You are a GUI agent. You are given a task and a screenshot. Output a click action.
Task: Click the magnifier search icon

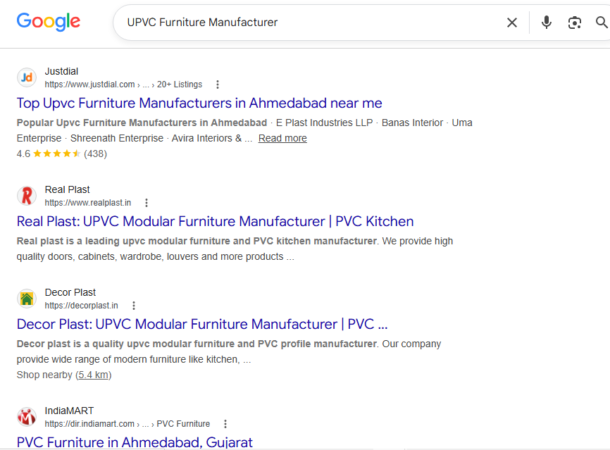coord(601,23)
